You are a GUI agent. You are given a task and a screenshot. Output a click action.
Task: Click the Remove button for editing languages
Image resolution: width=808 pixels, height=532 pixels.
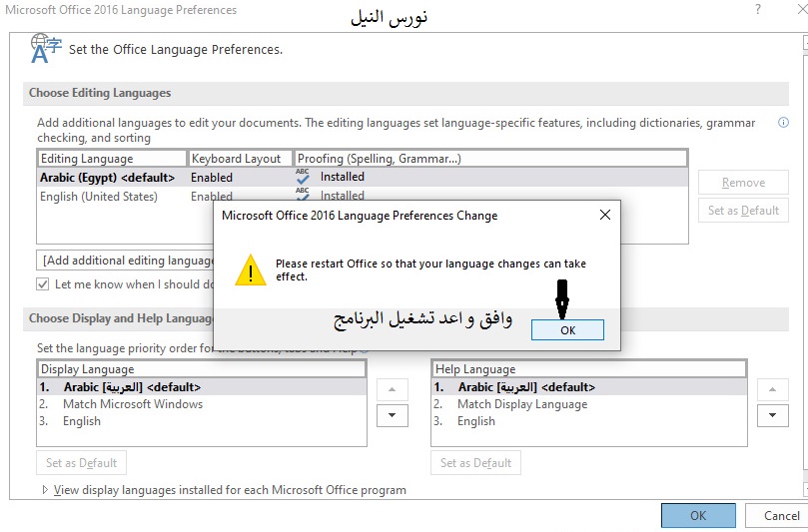(743, 183)
